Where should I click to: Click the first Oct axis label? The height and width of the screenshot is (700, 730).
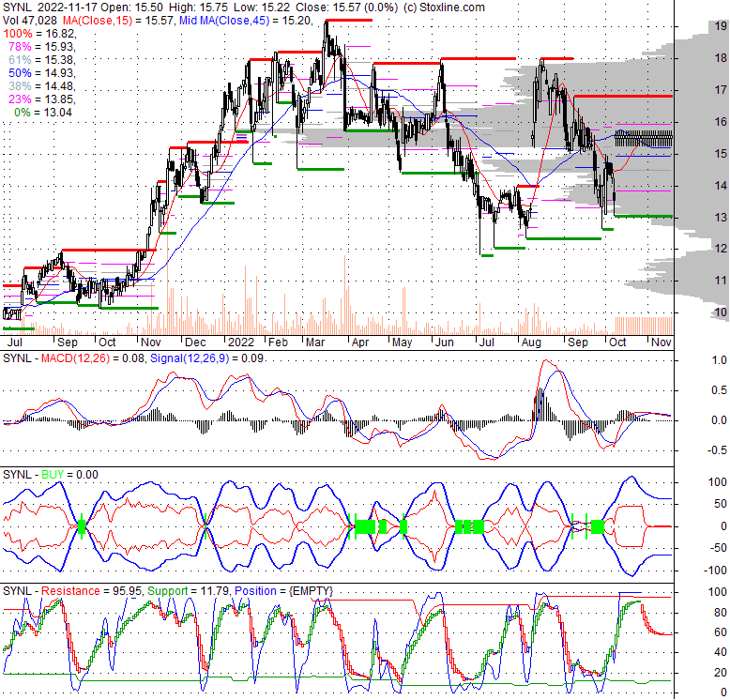pos(107,342)
